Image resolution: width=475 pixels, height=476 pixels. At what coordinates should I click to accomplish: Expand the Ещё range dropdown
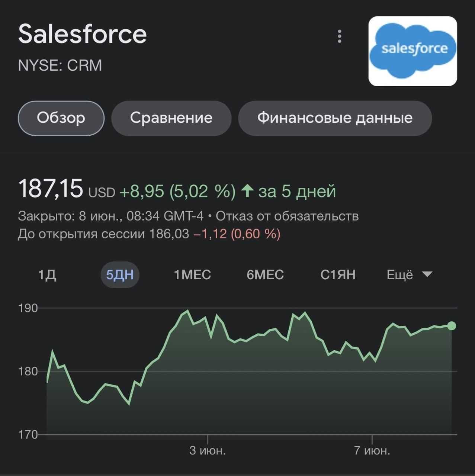409,275
